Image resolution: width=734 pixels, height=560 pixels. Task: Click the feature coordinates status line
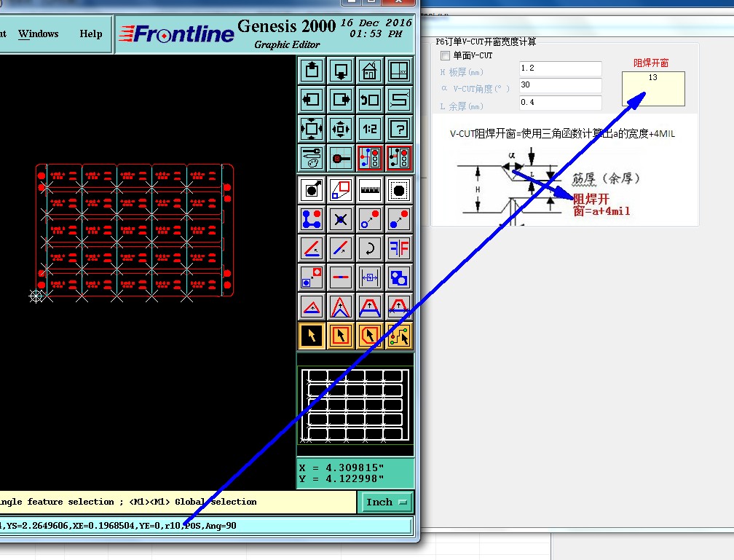[206, 526]
